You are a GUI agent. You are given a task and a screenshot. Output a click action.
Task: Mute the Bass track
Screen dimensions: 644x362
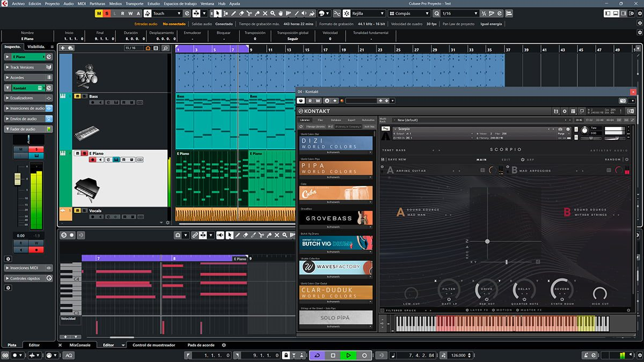(x=77, y=97)
